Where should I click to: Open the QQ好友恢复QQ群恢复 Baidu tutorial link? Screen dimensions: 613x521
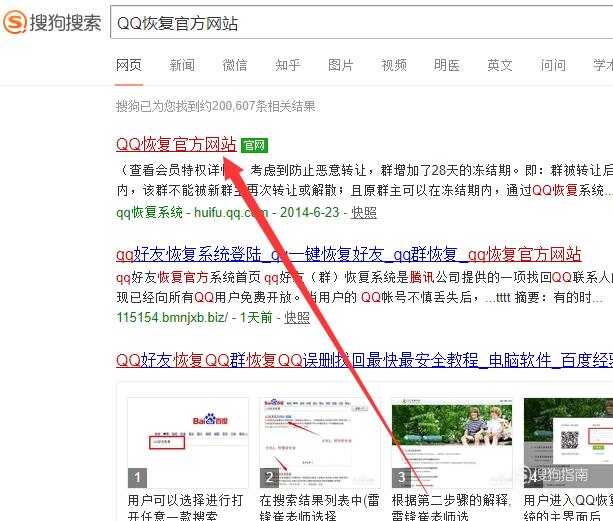364,360
